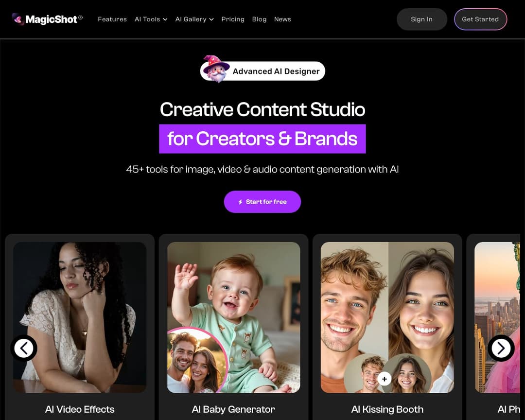Go to the Pricing page
Screen dimensions: 525x420
coord(233,19)
